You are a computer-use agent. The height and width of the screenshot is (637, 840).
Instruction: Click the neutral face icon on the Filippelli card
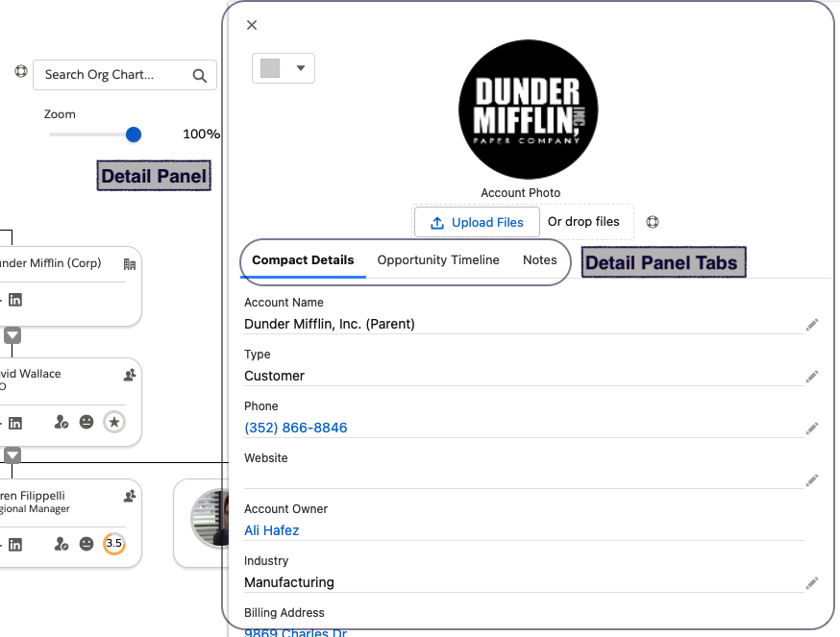[86, 544]
